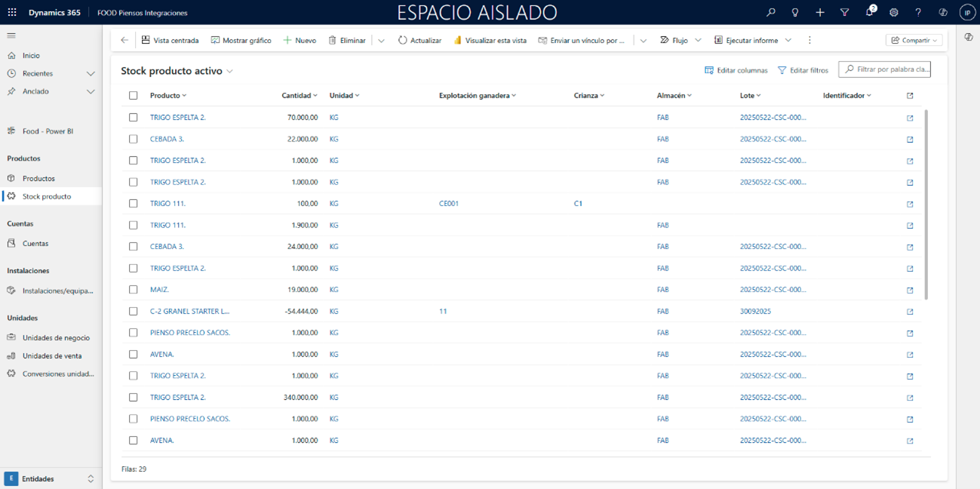The height and width of the screenshot is (489, 980).
Task: Expand the Recientes section chevron
Action: pyautogui.click(x=91, y=74)
